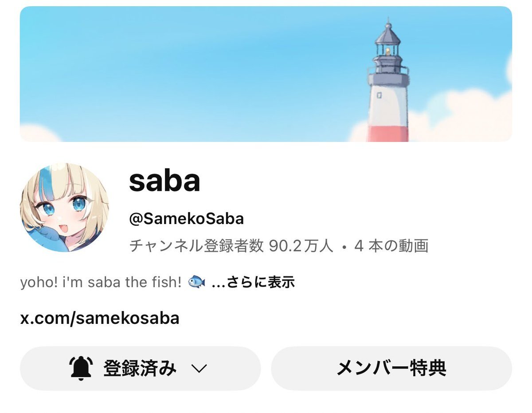Open saba's profile avatar picture
Screen dimensions: 532x413
(x=64, y=207)
